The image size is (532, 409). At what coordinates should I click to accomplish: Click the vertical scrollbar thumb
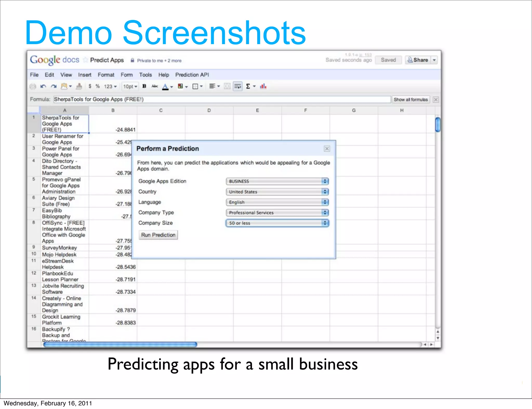(x=438, y=125)
